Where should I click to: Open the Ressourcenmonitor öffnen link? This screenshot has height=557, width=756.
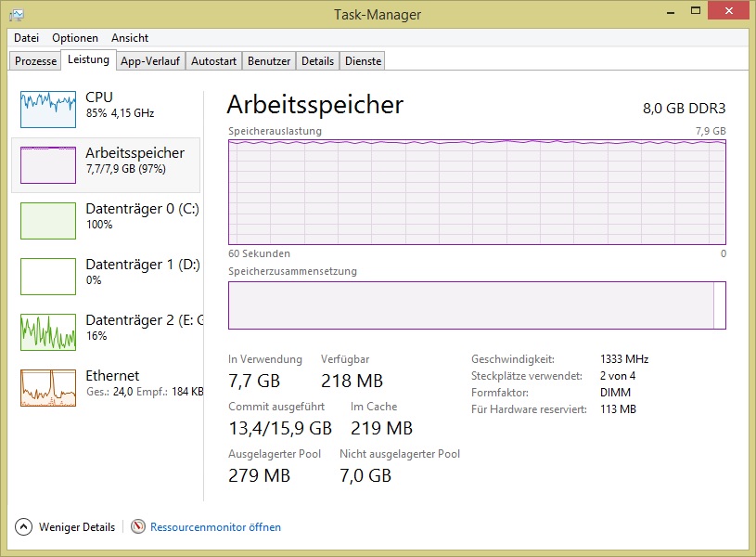[215, 527]
